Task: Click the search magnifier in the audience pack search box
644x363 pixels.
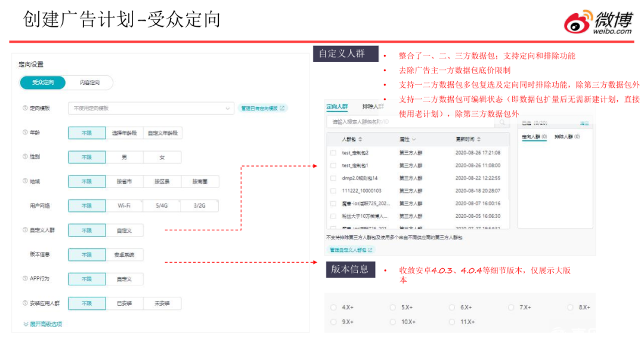Action: click(x=503, y=123)
